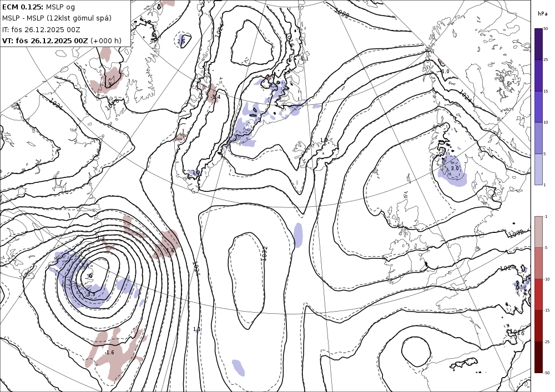Click the negative '-1.9' value label
Screen dimensions: 555x392
pos(106,85)
